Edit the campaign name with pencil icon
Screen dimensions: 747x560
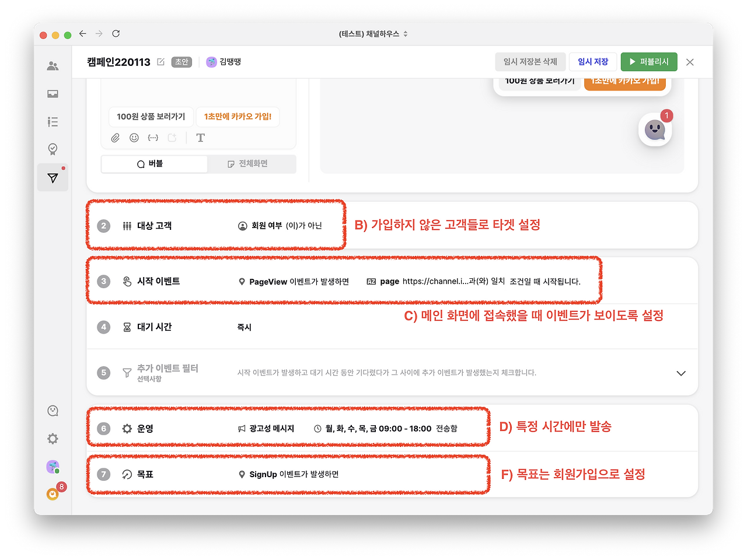160,62
